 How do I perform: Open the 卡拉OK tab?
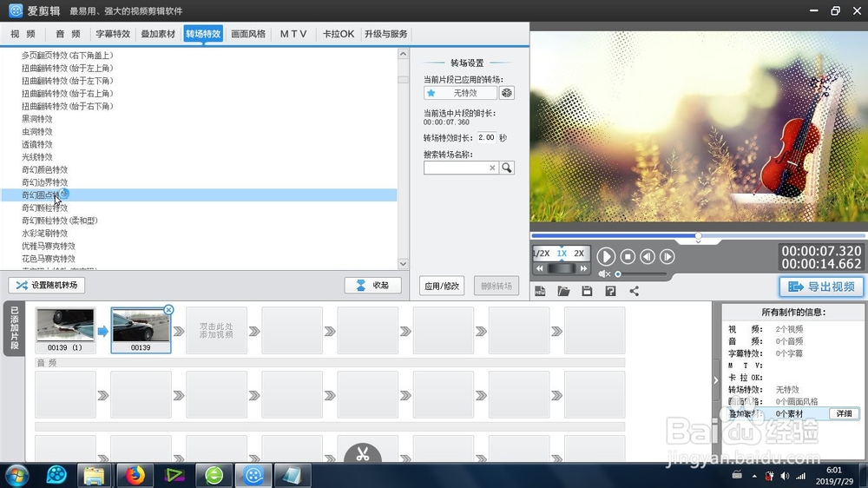point(339,34)
